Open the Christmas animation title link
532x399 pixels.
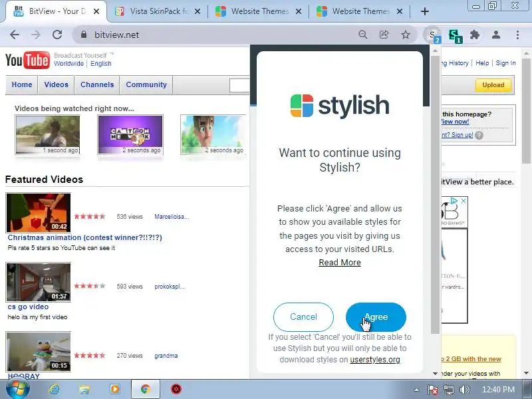pos(85,237)
